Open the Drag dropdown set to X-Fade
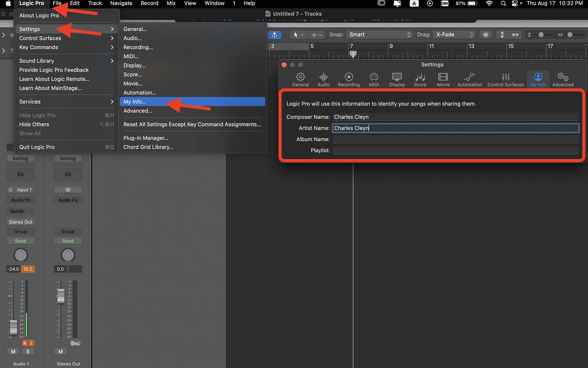588x368 pixels. 454,35
